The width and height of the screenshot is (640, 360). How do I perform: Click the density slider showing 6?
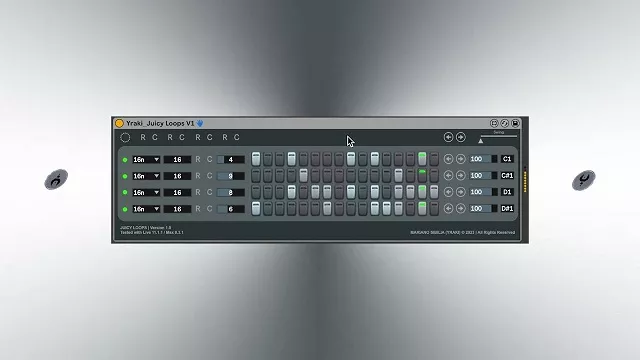[x=231, y=209]
